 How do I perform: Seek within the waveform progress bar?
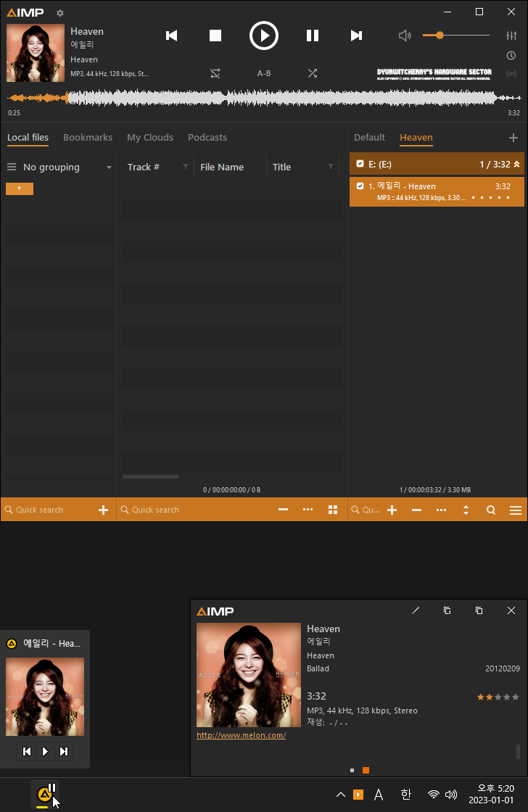pyautogui.click(x=264, y=98)
